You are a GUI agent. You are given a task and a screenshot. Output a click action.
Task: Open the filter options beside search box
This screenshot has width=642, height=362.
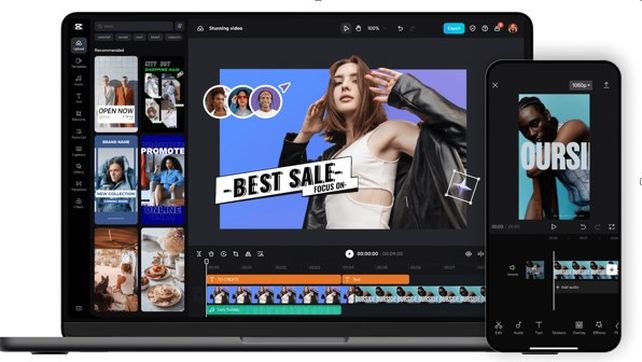tap(179, 26)
